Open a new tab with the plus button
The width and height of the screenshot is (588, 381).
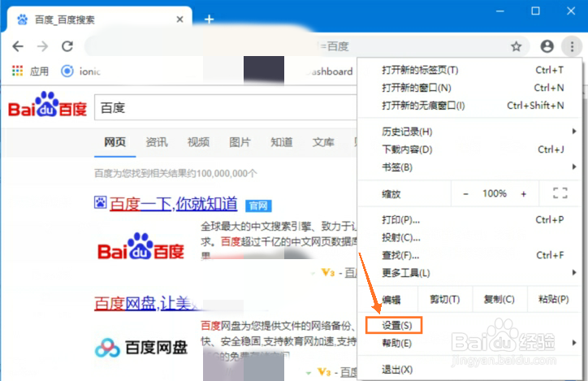(x=210, y=19)
